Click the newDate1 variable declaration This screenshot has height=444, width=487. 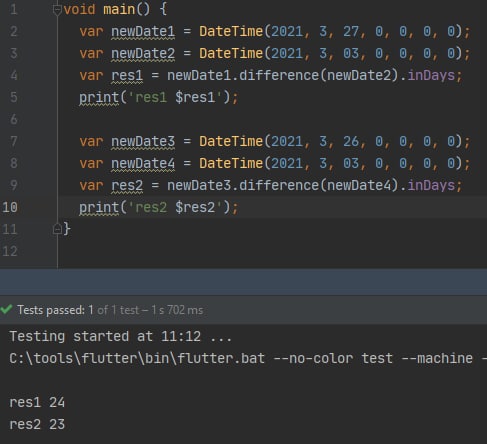[143, 32]
